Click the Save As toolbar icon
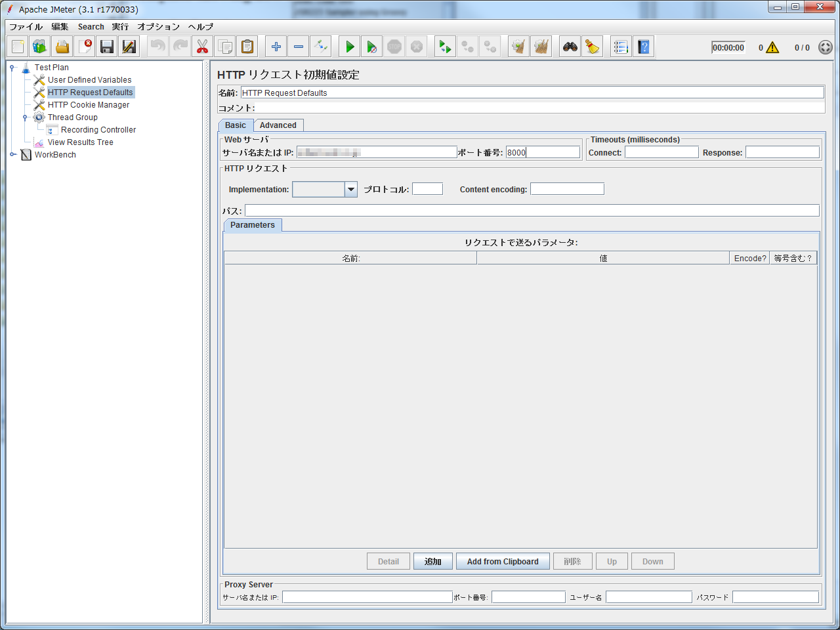This screenshot has width=840, height=630. (129, 47)
